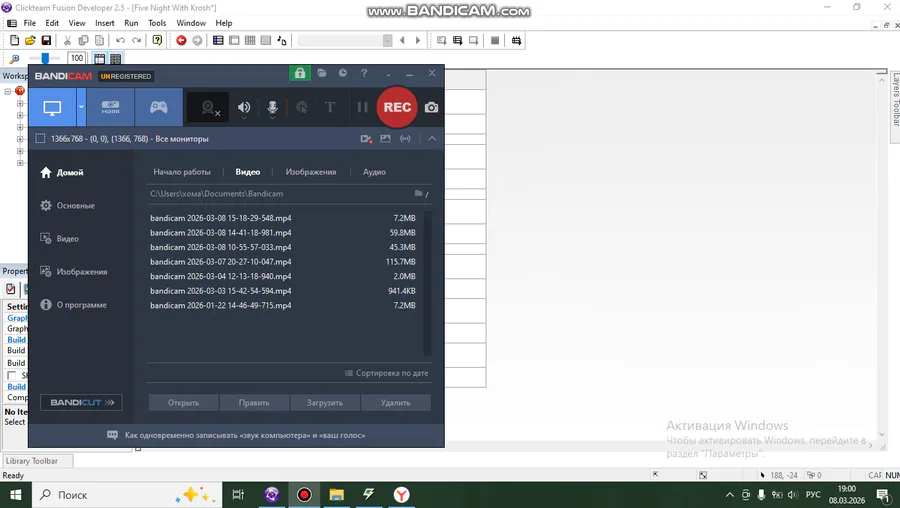Switch to the Видео tab in Bandicam home panel
The image size is (900, 508).
click(x=247, y=172)
